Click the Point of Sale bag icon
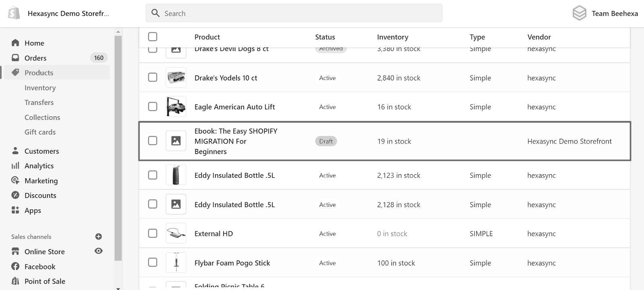 pyautogui.click(x=15, y=281)
